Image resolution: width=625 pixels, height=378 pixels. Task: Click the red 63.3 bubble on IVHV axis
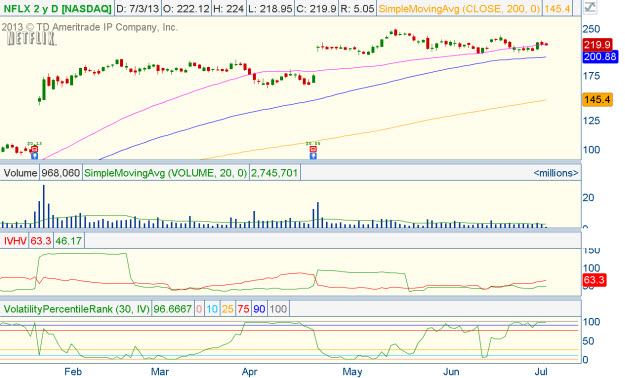594,280
